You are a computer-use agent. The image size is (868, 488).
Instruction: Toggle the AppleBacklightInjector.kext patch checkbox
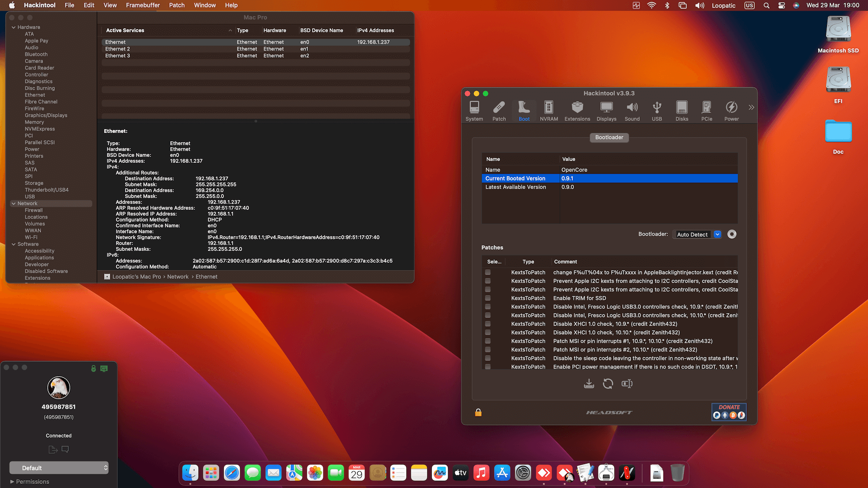tap(487, 272)
